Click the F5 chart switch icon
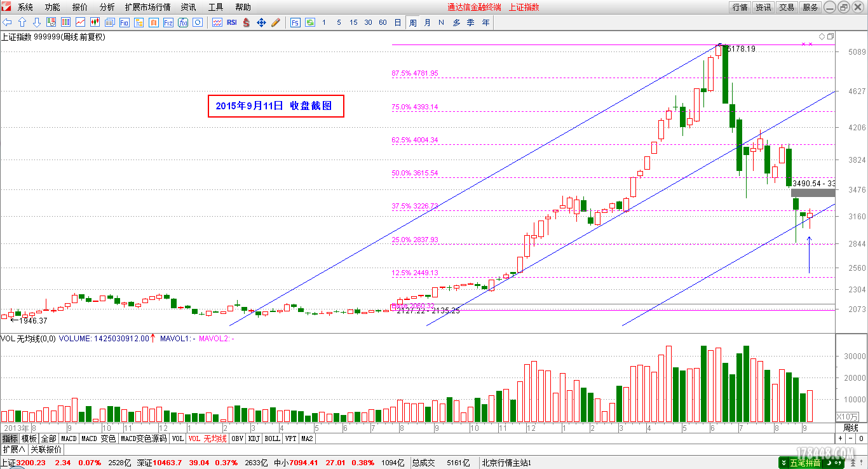This screenshot has height=469, width=868. click(295, 22)
